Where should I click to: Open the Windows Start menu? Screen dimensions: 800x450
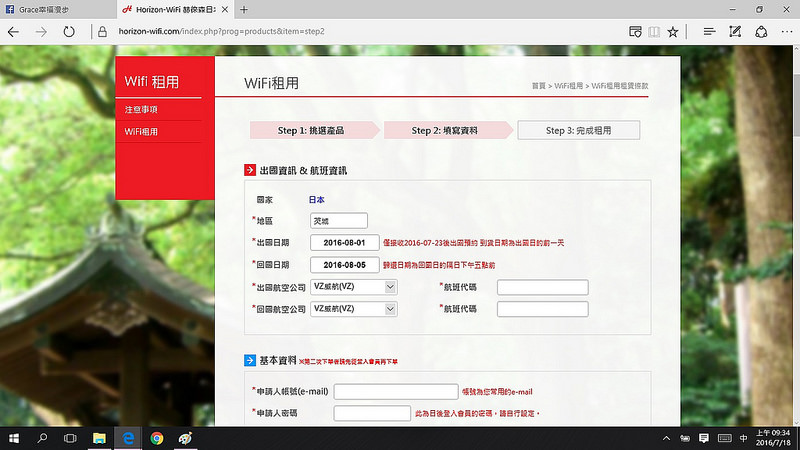tap(14, 438)
